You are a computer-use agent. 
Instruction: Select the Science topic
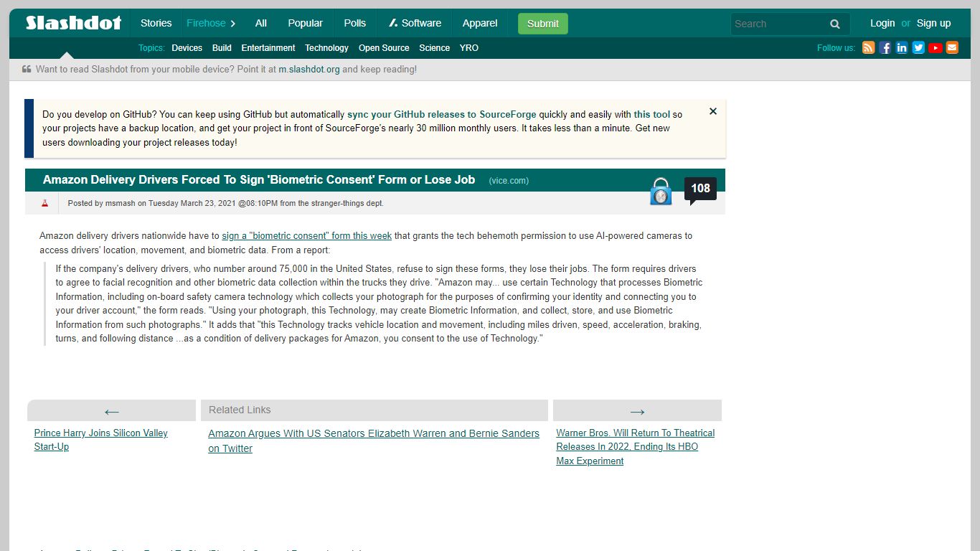pos(434,48)
